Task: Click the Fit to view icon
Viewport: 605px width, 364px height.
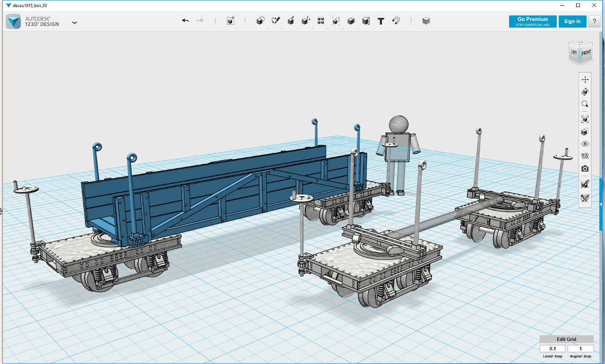Action: coord(585,119)
